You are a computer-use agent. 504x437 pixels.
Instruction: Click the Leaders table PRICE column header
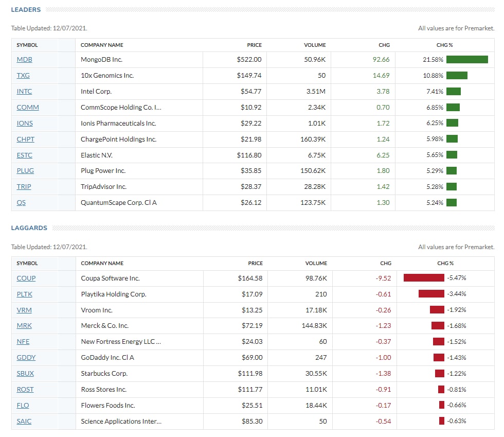[x=255, y=45]
